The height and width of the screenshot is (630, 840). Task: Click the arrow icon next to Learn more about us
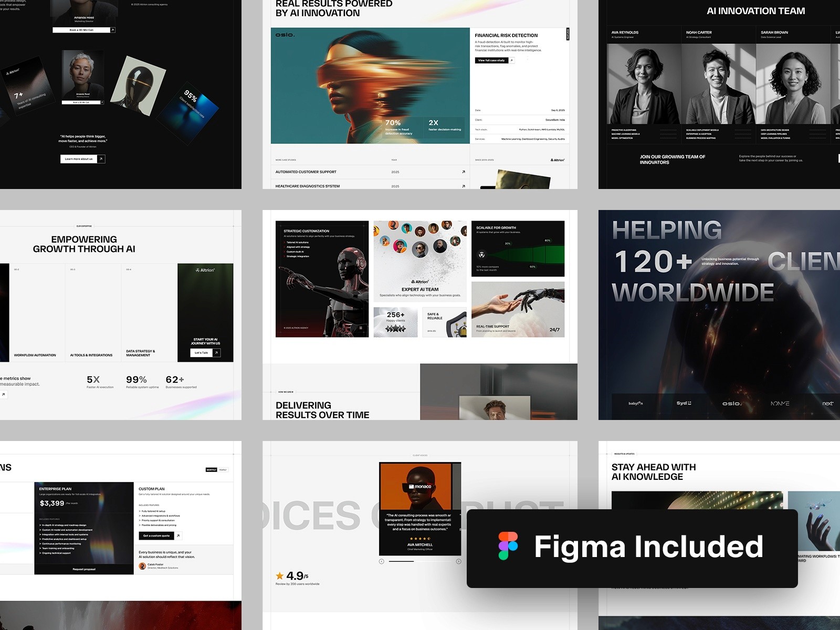point(101,159)
